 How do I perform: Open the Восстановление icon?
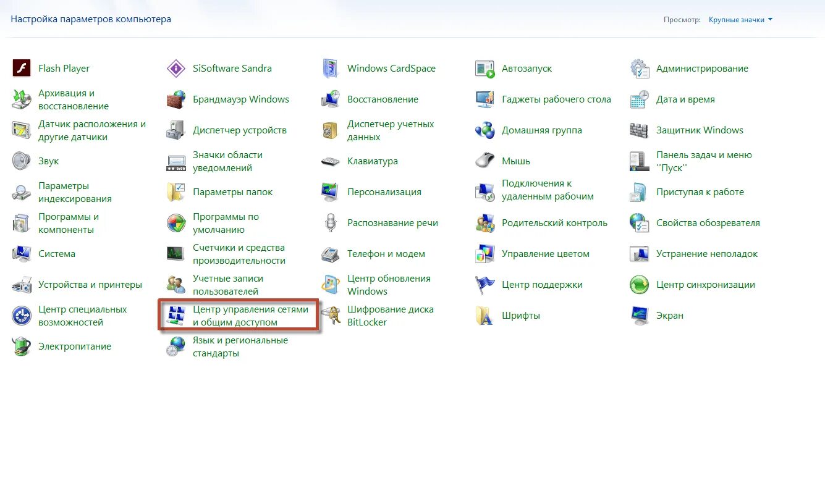(x=331, y=99)
